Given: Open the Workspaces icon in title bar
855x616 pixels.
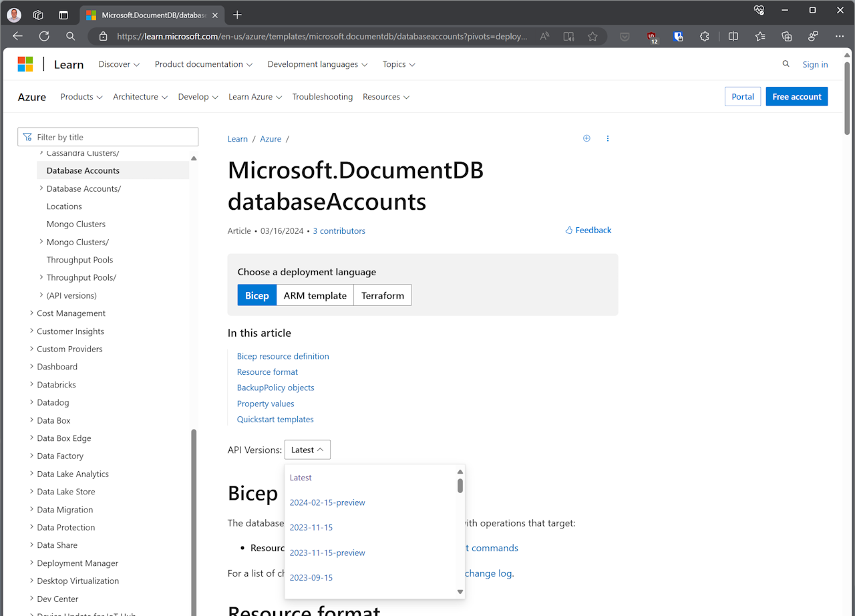Looking at the screenshot, I should click(x=38, y=15).
